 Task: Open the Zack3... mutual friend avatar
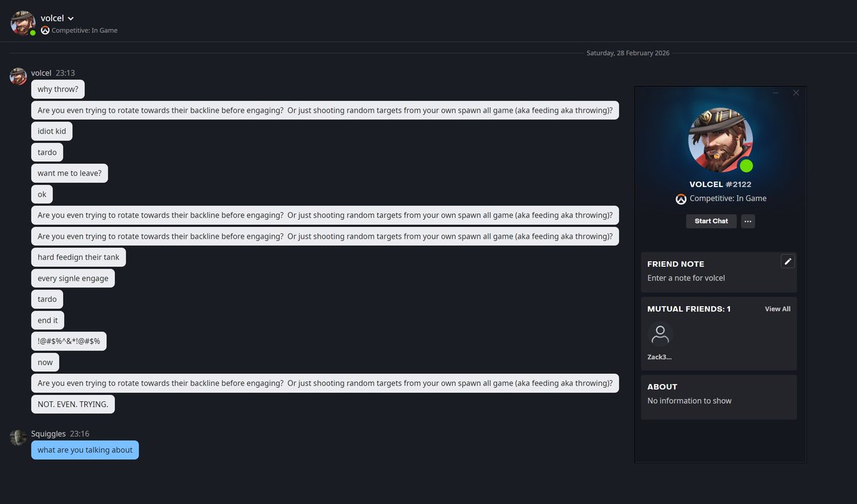(x=660, y=334)
